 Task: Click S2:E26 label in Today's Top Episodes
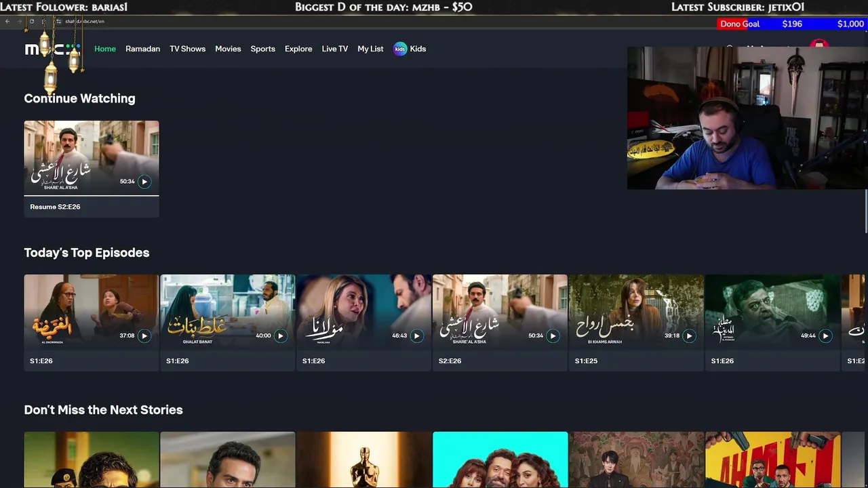point(450,361)
